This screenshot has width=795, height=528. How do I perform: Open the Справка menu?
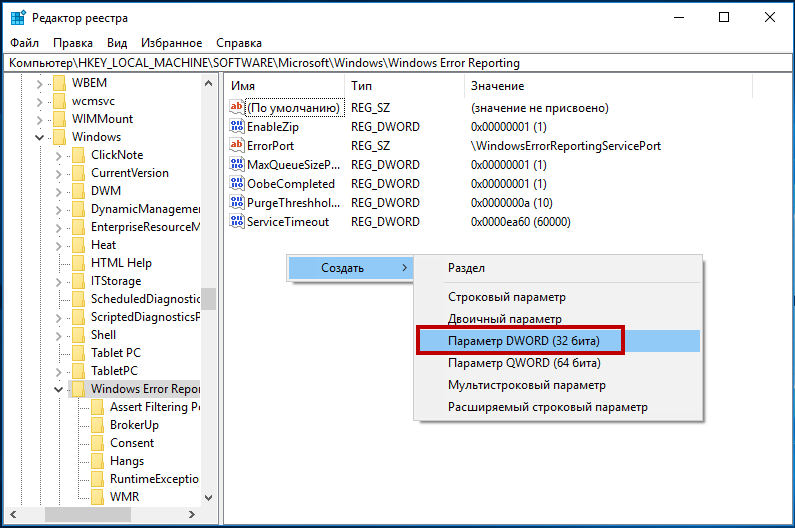pos(239,43)
